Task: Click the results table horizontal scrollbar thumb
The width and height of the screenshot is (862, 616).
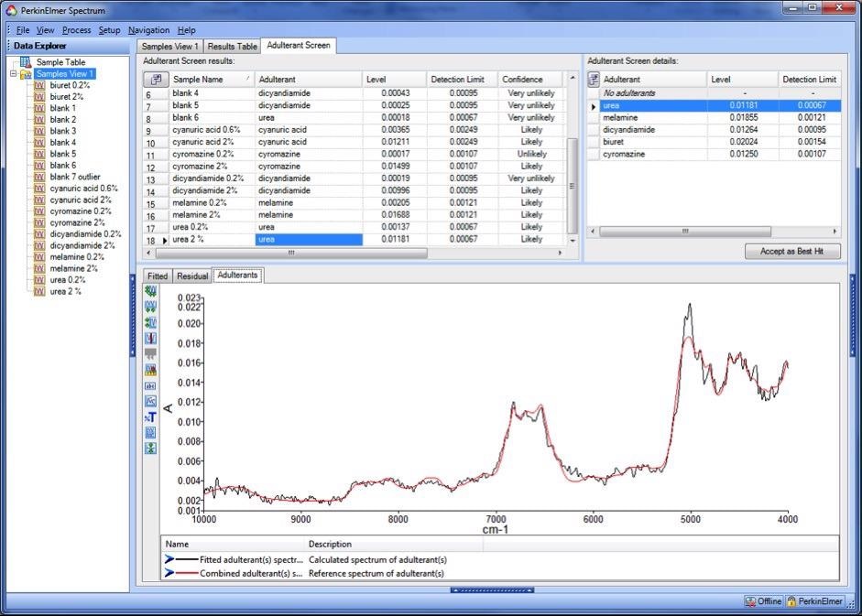Action: coord(291,253)
